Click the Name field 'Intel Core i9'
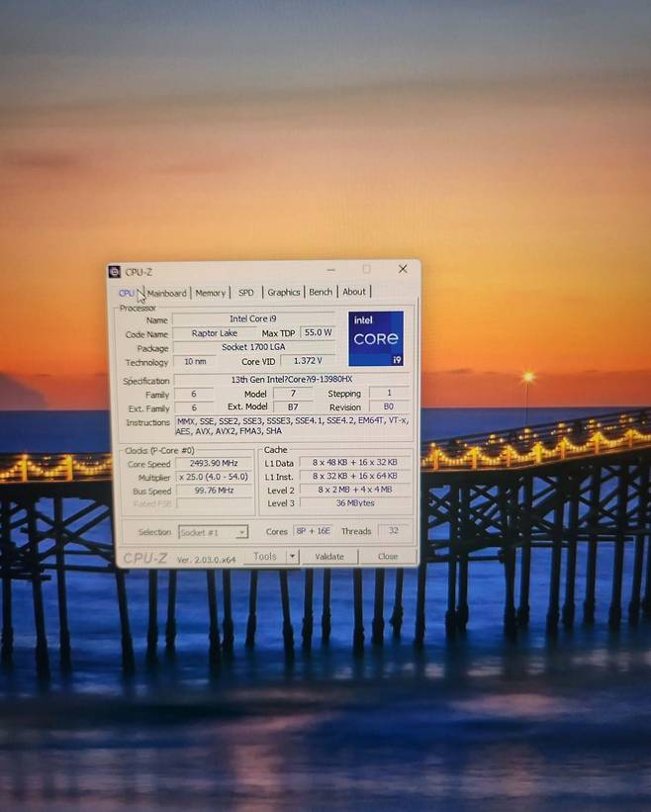 253,319
